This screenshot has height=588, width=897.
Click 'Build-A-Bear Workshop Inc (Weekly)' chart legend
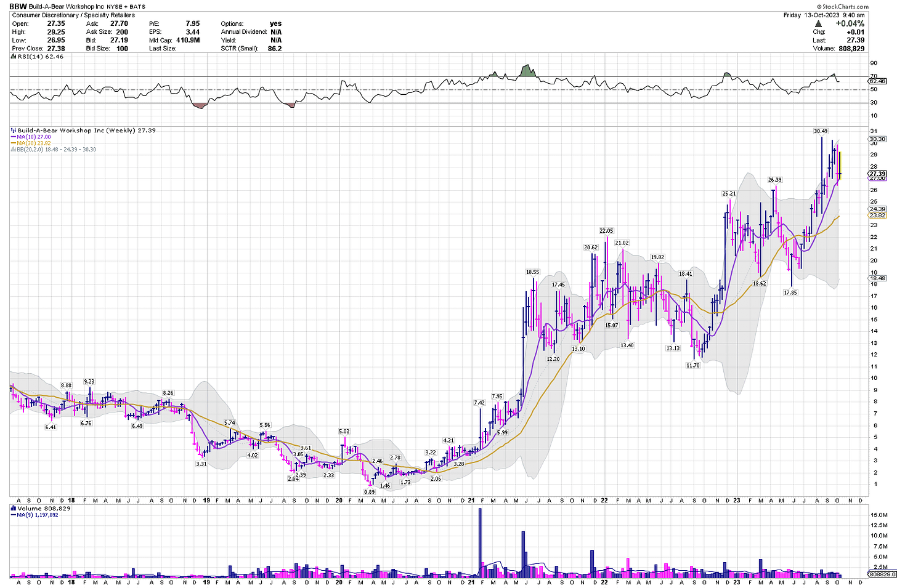point(83,131)
